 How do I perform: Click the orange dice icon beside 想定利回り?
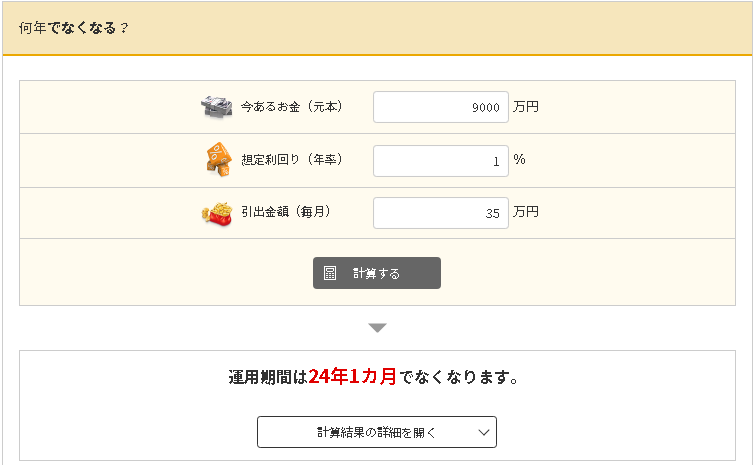coord(218,159)
